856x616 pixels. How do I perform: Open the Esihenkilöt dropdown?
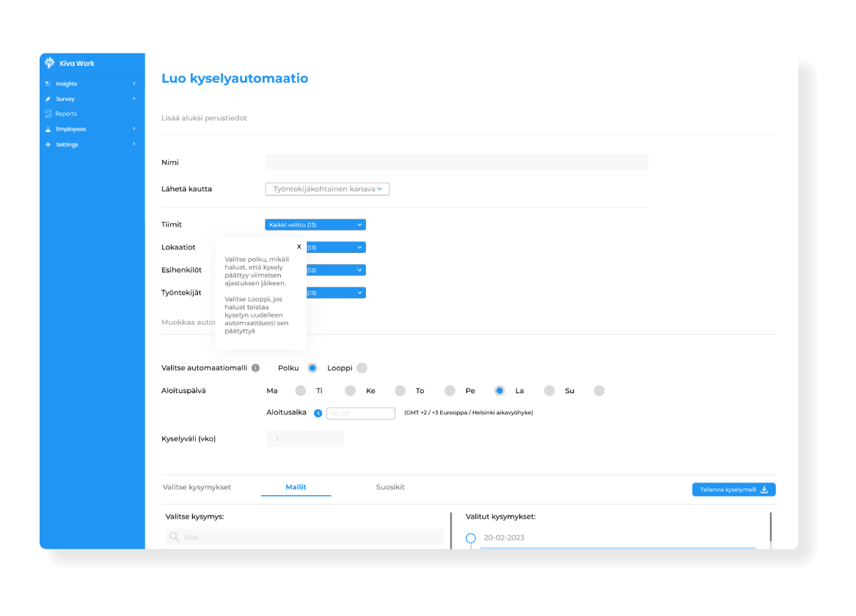336,270
